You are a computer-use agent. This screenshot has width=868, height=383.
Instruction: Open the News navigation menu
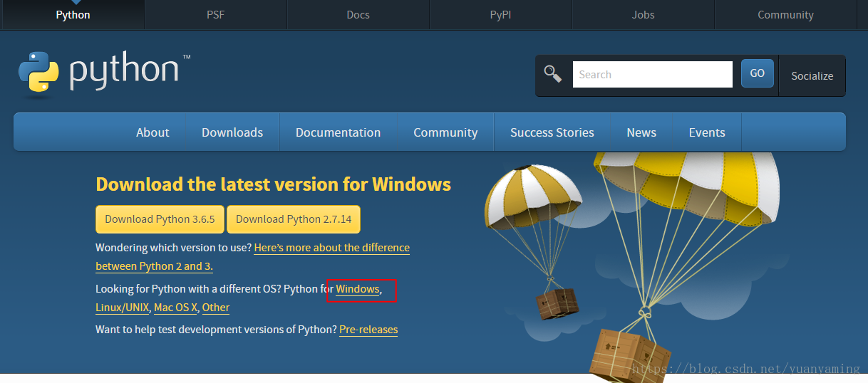641,132
